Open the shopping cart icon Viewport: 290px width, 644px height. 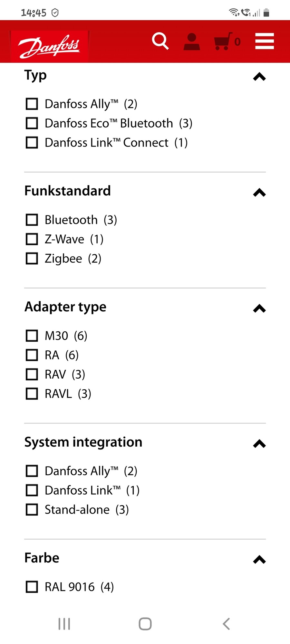(x=223, y=41)
